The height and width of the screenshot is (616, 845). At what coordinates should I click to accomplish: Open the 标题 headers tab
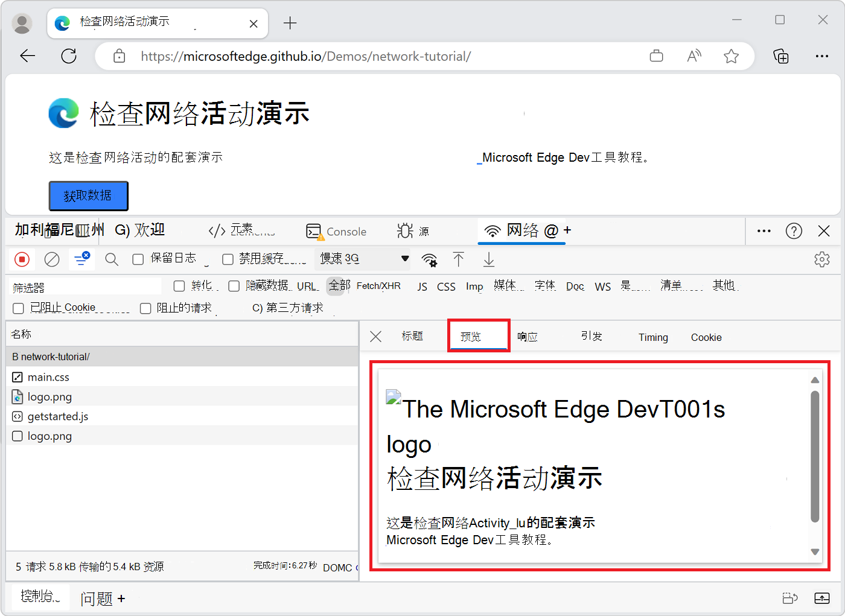[x=413, y=336]
